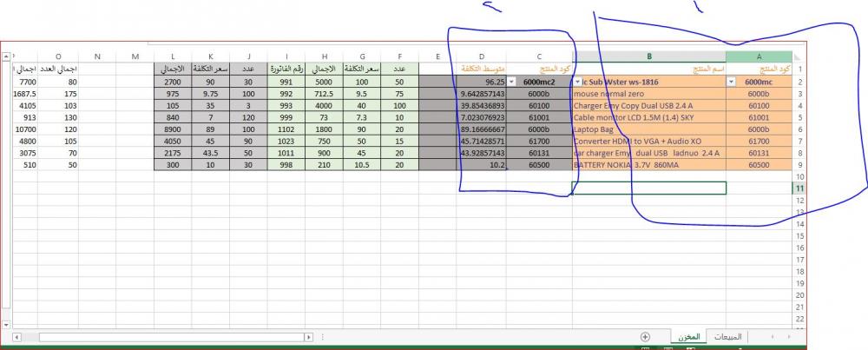Click the empty selected cell B11
868x350 pixels.
(649, 188)
